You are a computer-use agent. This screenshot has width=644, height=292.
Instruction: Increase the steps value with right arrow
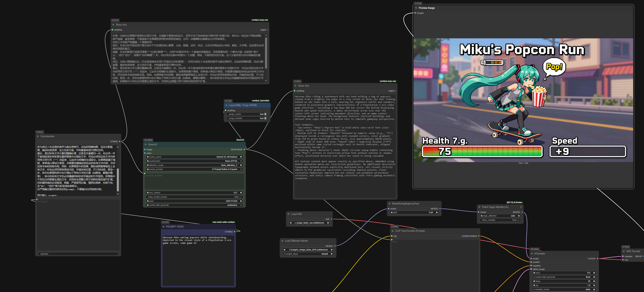pyautogui.click(x=594, y=281)
